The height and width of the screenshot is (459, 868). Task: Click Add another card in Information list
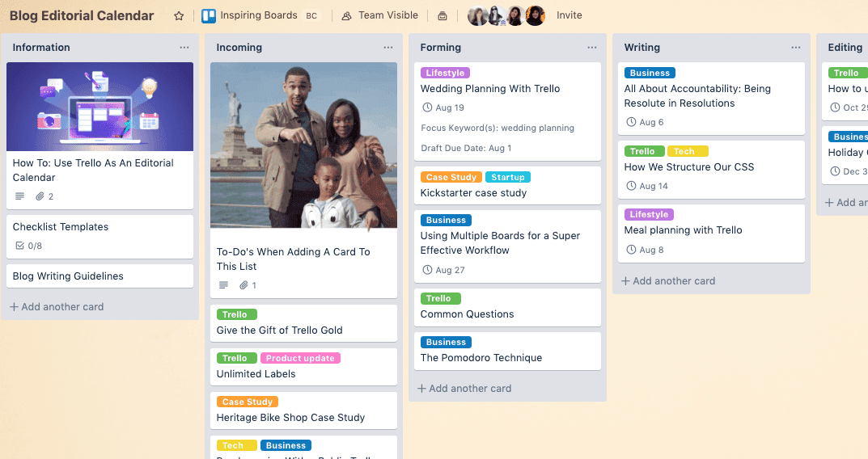(57, 307)
